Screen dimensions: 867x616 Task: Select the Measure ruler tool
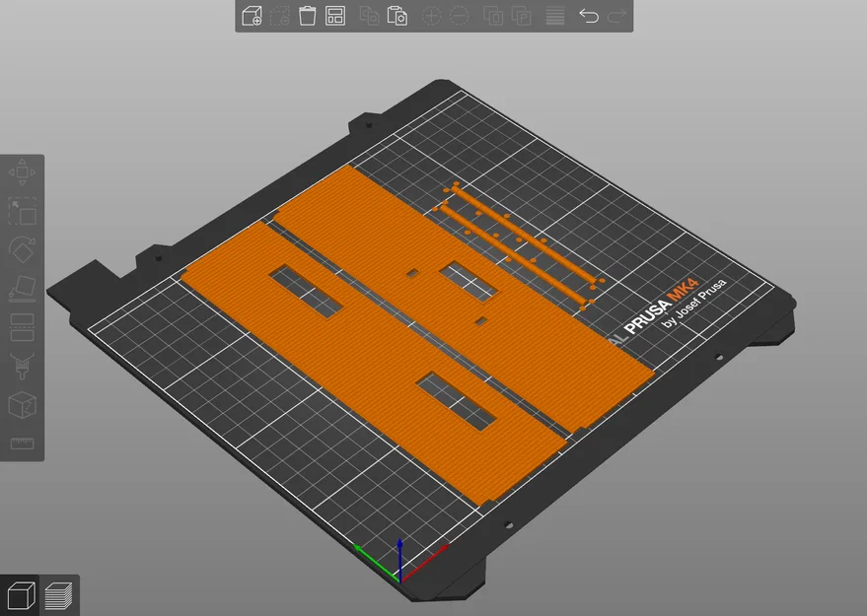(x=22, y=444)
